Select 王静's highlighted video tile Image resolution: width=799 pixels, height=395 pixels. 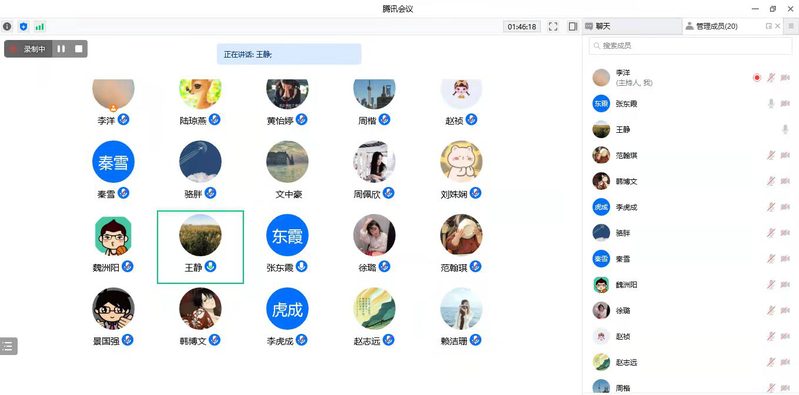click(x=200, y=247)
